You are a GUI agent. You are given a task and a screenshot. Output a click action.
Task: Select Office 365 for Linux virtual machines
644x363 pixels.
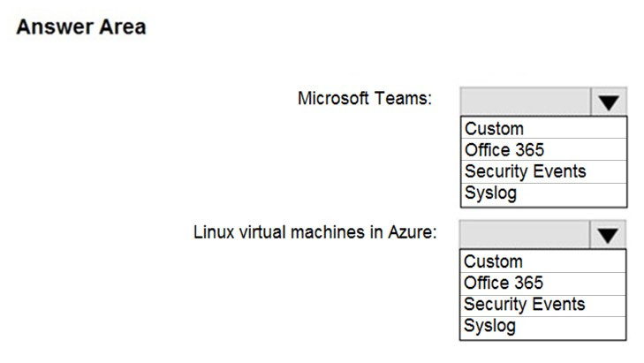[x=543, y=284]
